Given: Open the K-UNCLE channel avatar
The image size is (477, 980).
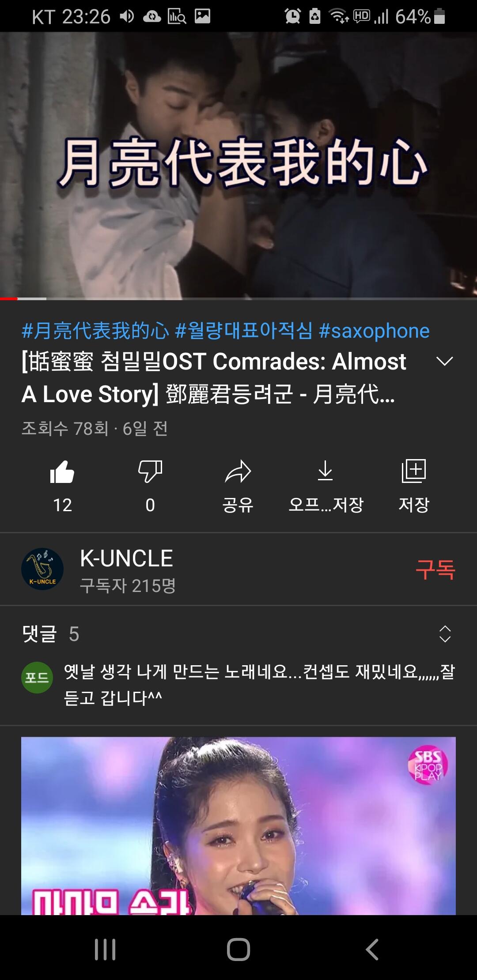Looking at the screenshot, I should pos(42,569).
